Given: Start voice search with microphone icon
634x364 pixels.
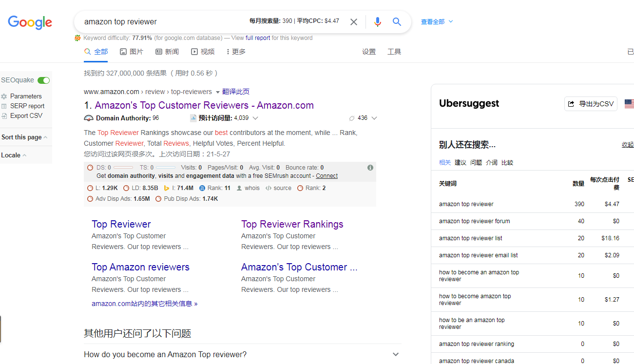Looking at the screenshot, I should (x=377, y=22).
